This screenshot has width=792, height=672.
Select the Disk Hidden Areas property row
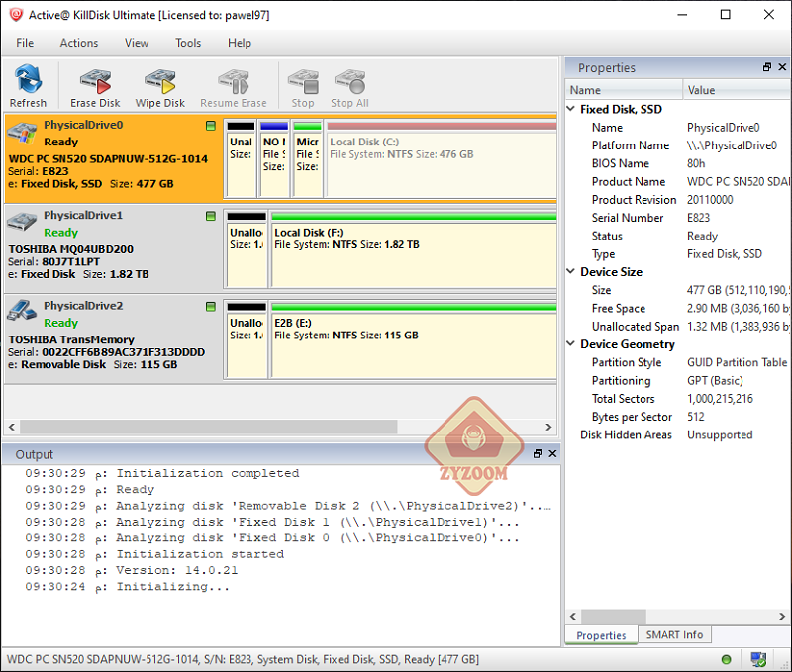click(677, 435)
